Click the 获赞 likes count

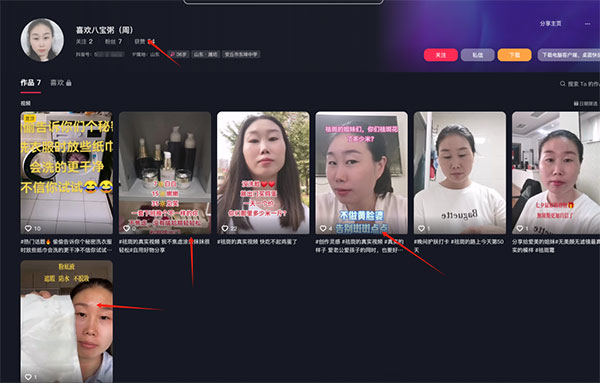pos(144,41)
